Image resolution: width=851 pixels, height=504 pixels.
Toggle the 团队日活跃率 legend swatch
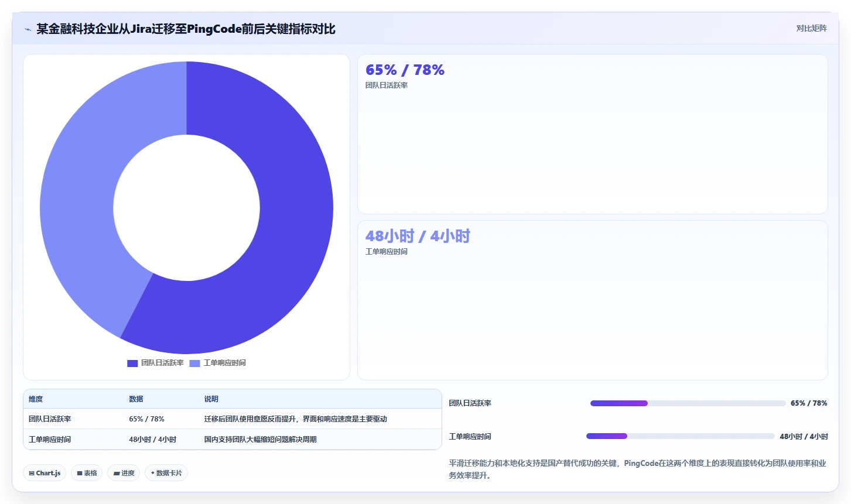tap(132, 363)
